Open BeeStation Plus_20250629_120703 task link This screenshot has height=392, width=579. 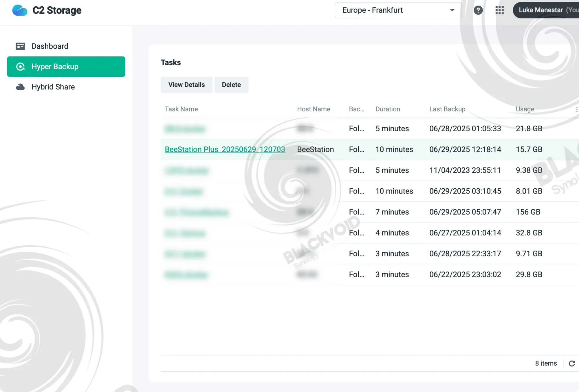coord(225,149)
